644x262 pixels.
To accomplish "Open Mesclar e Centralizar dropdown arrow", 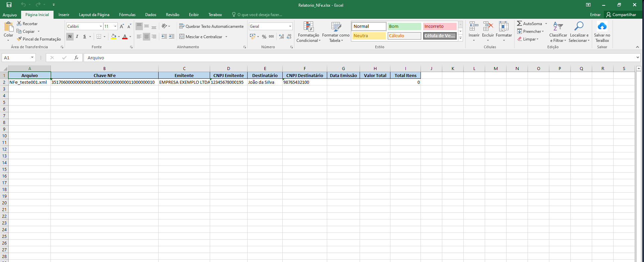I will [x=226, y=37].
